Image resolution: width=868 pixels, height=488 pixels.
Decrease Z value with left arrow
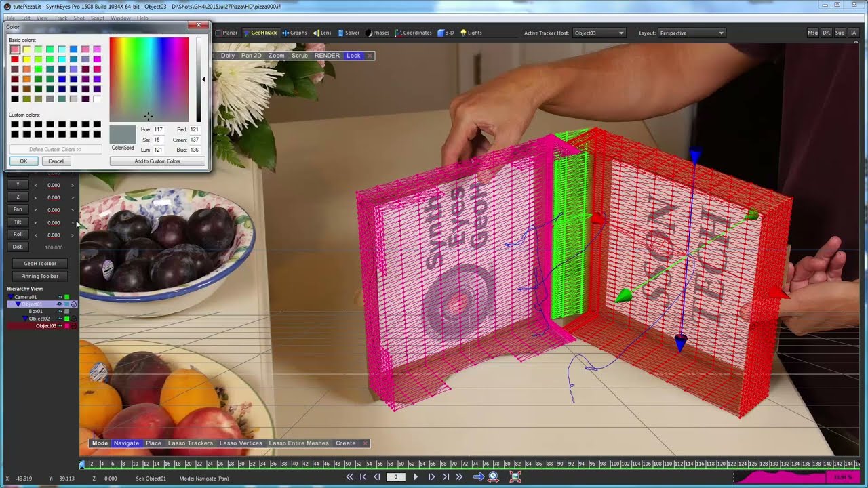(x=35, y=197)
